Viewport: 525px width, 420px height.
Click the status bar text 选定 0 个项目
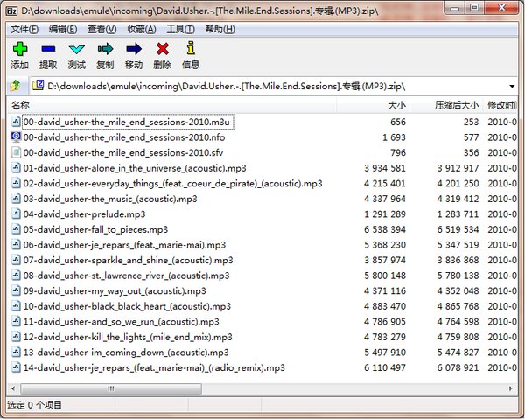click(x=34, y=405)
